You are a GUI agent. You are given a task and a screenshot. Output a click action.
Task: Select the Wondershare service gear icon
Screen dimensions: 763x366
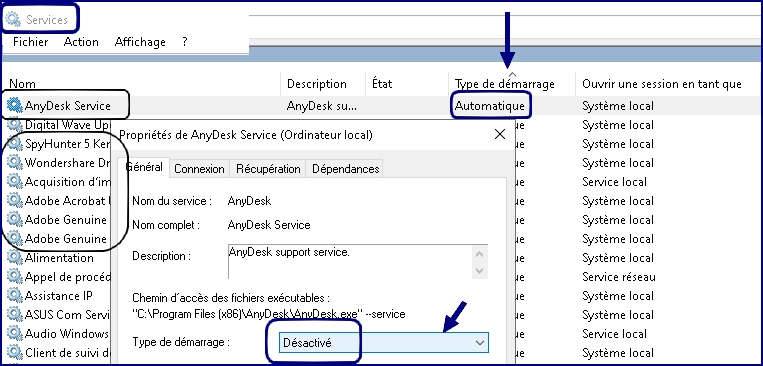click(x=15, y=163)
